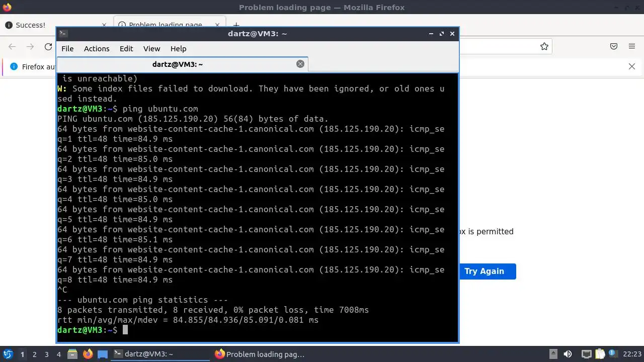This screenshot has width=644, height=362.
Task: Click the 'ubuntu.com ping statistics' line
Action: (x=142, y=300)
